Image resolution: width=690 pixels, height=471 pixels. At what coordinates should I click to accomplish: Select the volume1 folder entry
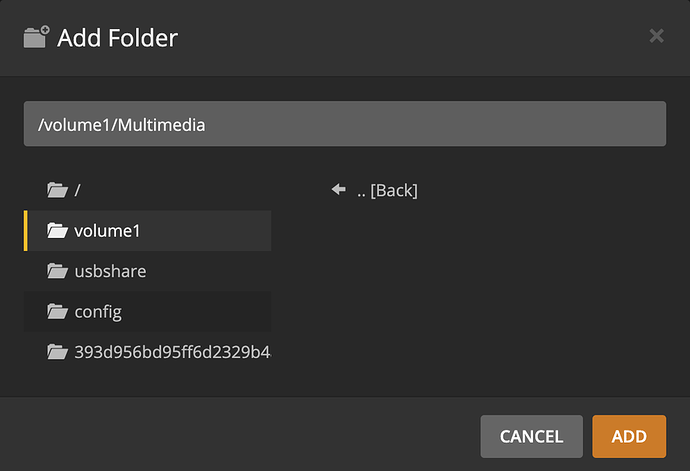107,231
